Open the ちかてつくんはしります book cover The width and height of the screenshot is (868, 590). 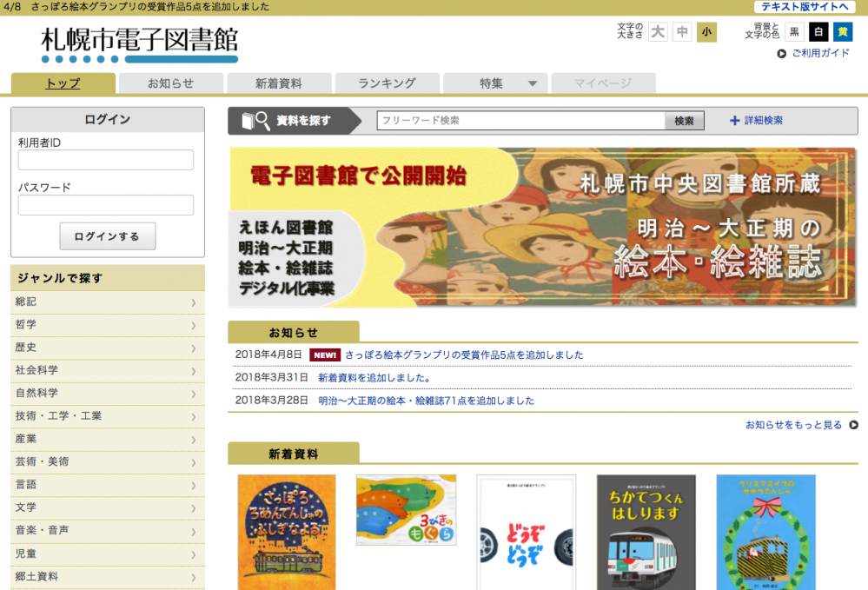point(646,533)
